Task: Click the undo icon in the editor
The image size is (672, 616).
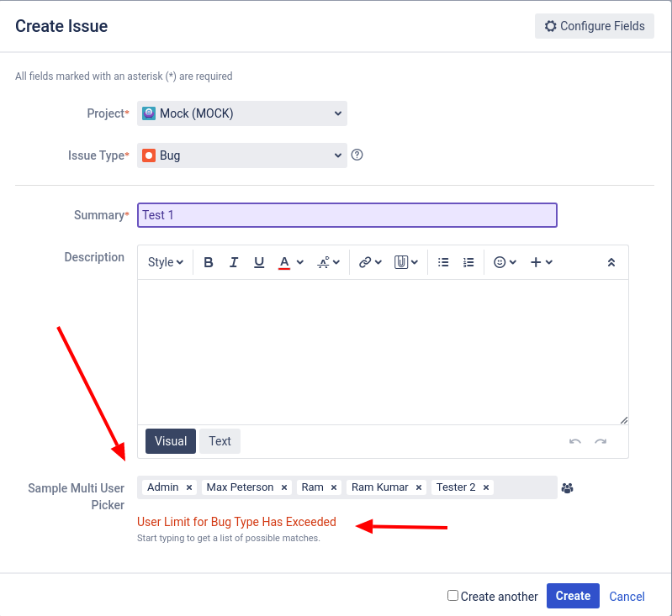Action: coord(575,441)
